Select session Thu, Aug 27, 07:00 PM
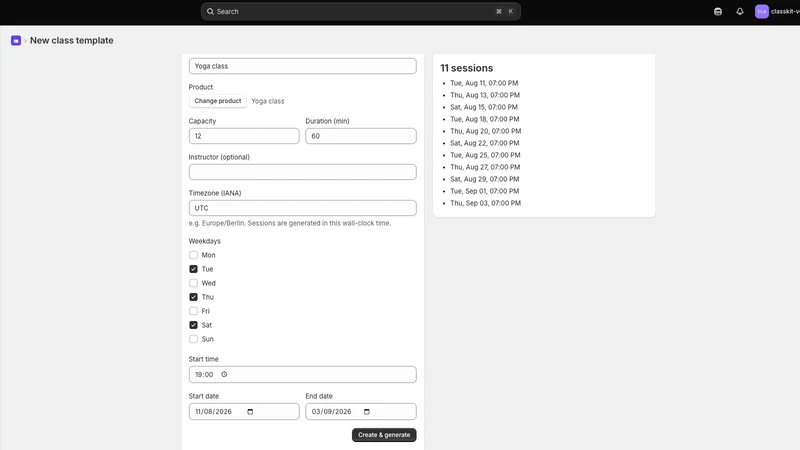 pyautogui.click(x=485, y=167)
